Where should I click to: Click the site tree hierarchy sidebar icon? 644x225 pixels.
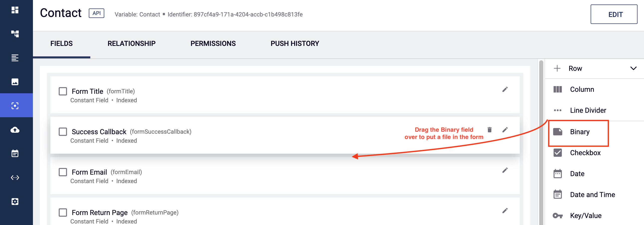click(x=15, y=34)
